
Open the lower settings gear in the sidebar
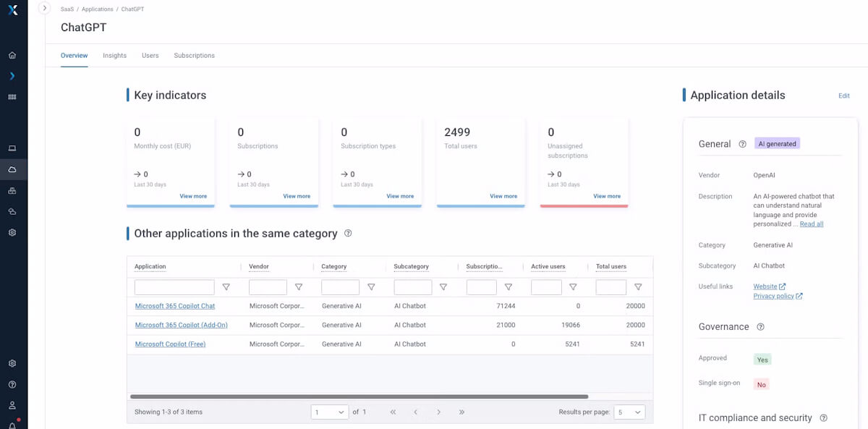point(12,363)
